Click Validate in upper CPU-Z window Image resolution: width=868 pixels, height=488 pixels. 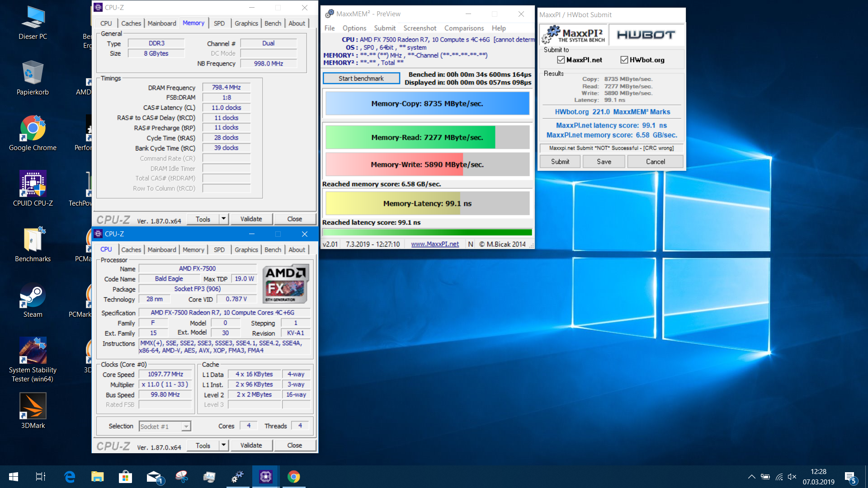(251, 219)
